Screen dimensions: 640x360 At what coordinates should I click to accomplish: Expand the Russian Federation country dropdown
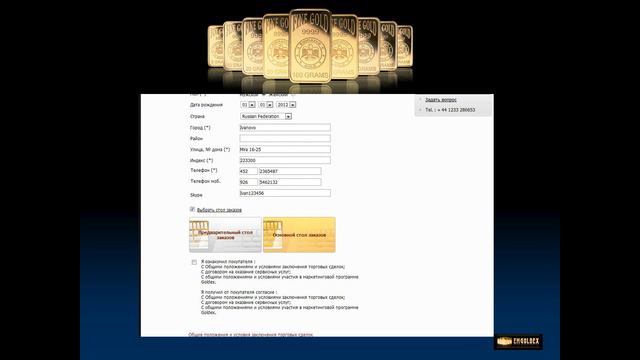pos(266,116)
